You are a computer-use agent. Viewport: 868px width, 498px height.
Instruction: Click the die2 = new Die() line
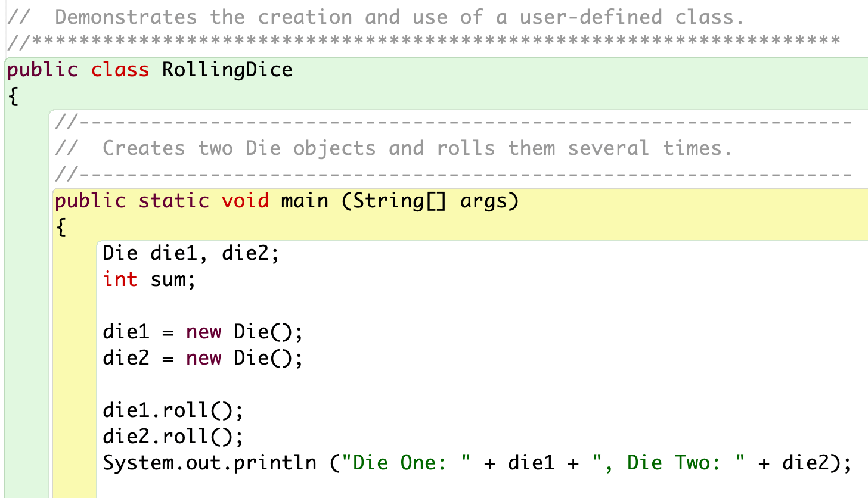(203, 358)
